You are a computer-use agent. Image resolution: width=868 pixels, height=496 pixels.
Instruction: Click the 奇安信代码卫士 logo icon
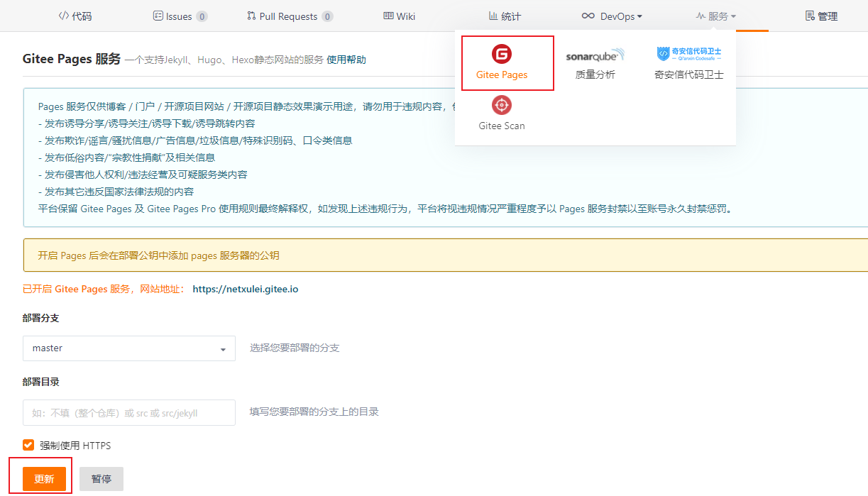688,54
